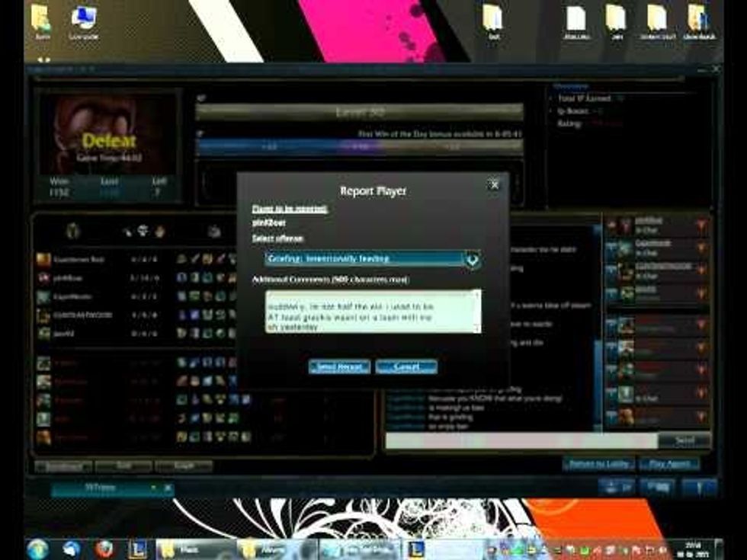Screen dimensions: 747x560
Task: Click inside the Additional Comments text box
Action: pyautogui.click(x=373, y=311)
